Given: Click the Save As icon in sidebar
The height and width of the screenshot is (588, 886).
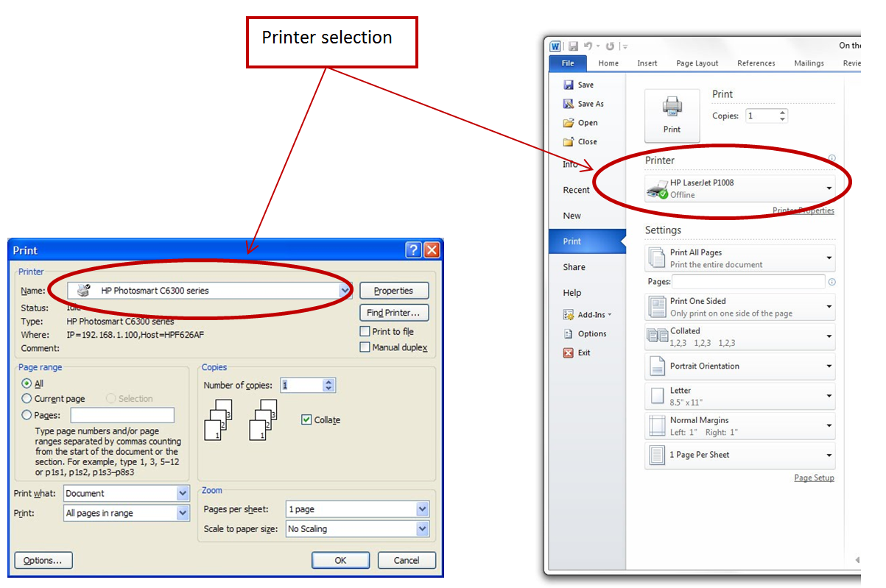Looking at the screenshot, I should click(569, 104).
